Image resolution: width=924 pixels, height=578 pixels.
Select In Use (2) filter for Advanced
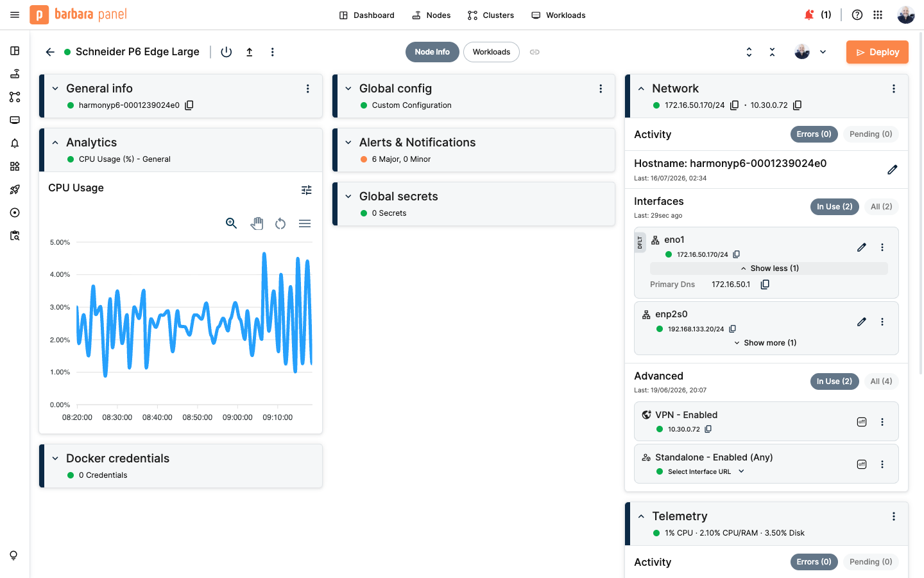835,381
